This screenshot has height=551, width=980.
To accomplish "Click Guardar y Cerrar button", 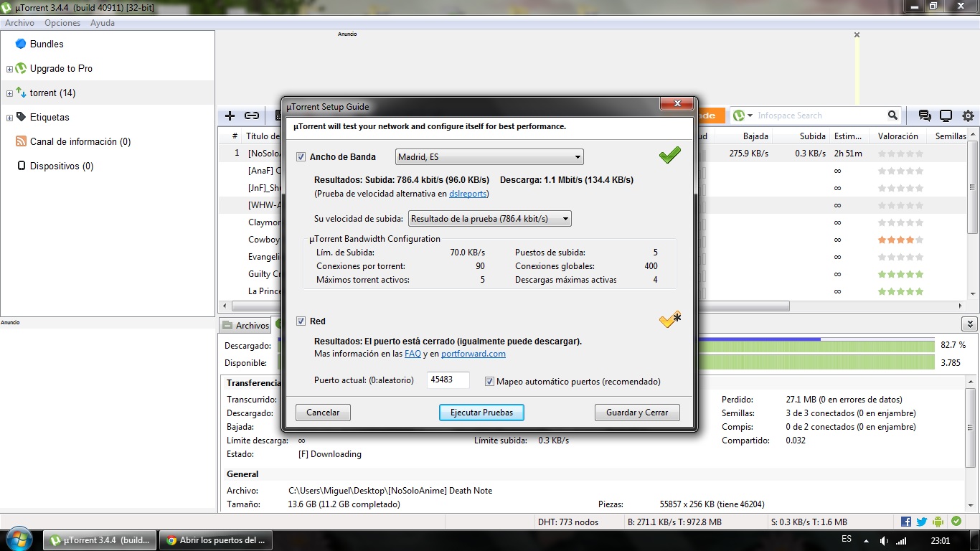I will [x=637, y=413].
